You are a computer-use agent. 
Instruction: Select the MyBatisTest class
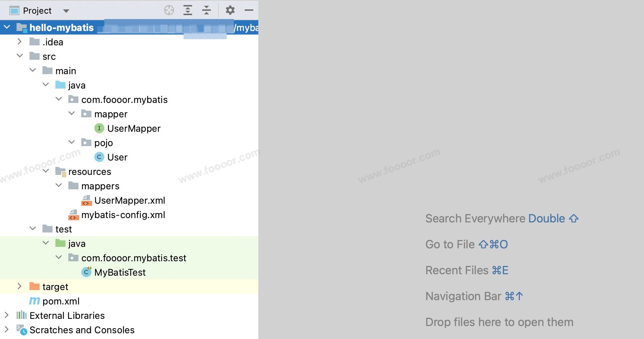coord(120,272)
